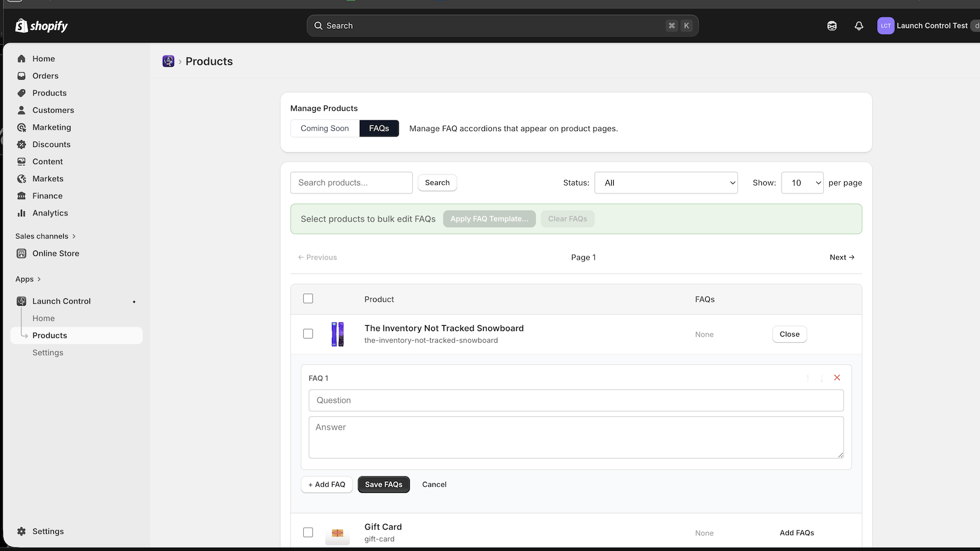The image size is (980, 551).
Task: Select the Inventory Not Tracked Snowboard checkbox
Action: click(308, 334)
